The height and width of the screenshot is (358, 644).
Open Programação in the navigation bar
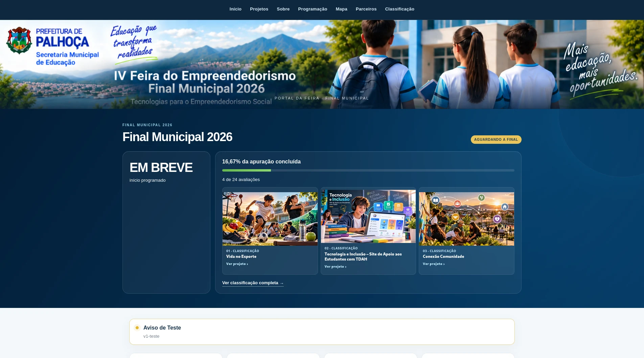point(313,9)
